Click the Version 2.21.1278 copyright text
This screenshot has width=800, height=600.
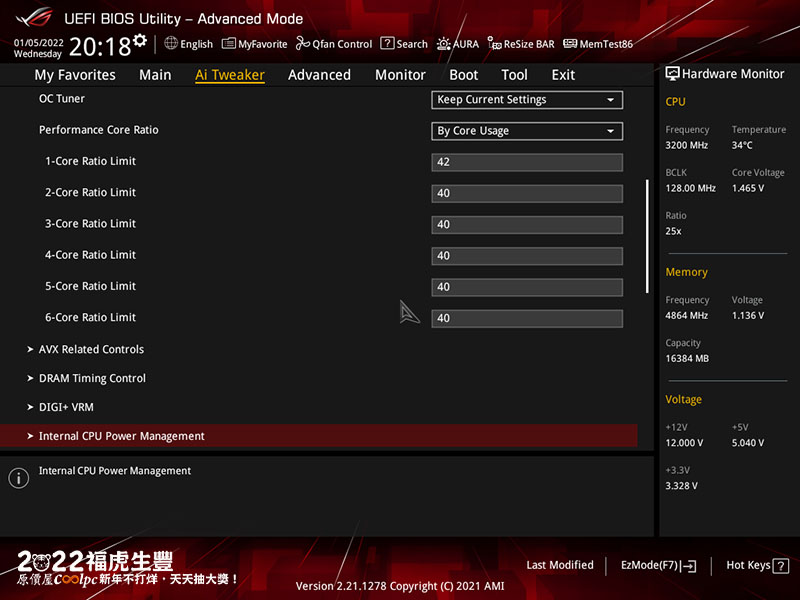click(x=400, y=586)
